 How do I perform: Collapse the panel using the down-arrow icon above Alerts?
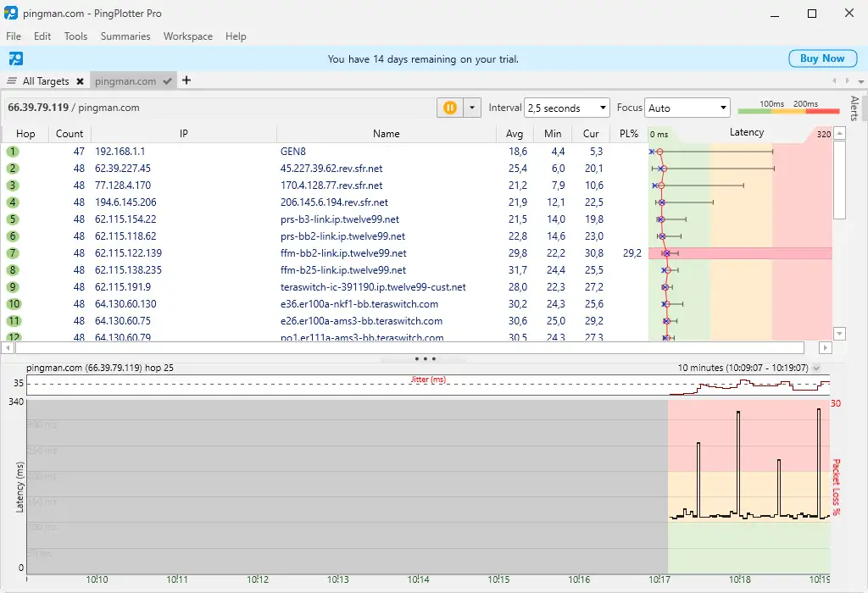(x=862, y=81)
